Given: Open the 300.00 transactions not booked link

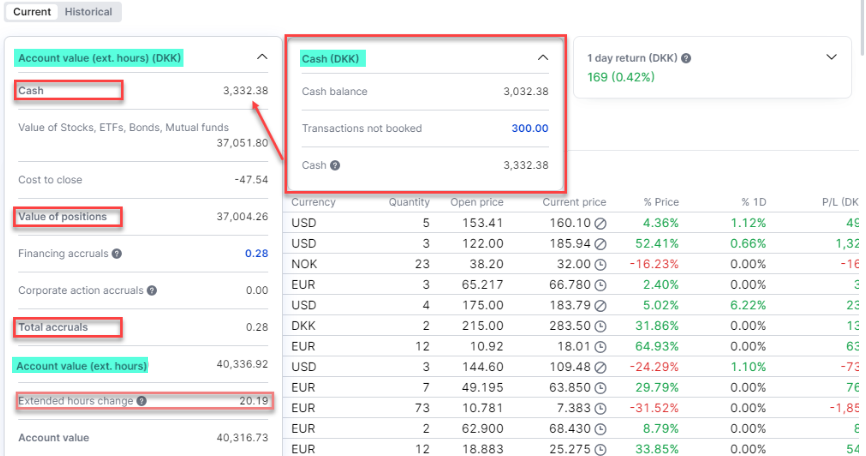Looking at the screenshot, I should tap(529, 128).
